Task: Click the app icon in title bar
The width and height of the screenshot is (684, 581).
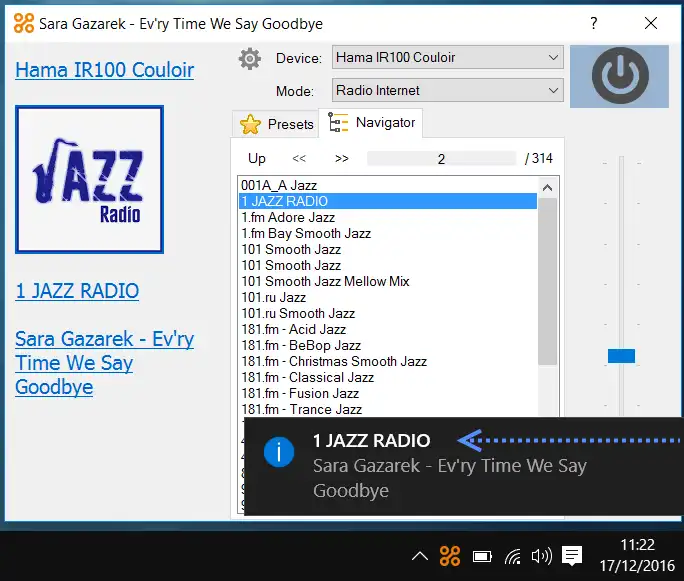Action: [x=24, y=23]
